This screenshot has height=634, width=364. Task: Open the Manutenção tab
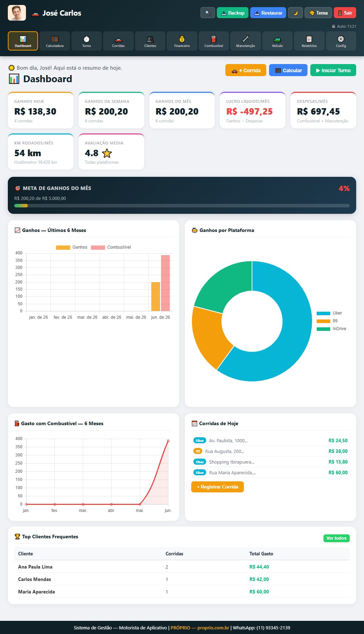(x=246, y=41)
